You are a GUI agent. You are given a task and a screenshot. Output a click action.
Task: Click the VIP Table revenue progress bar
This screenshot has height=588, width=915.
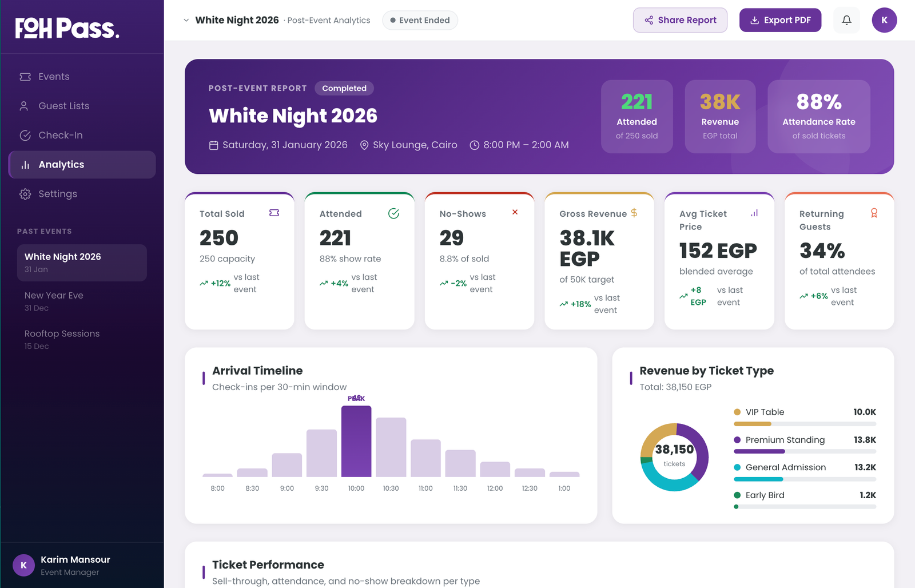[805, 424]
